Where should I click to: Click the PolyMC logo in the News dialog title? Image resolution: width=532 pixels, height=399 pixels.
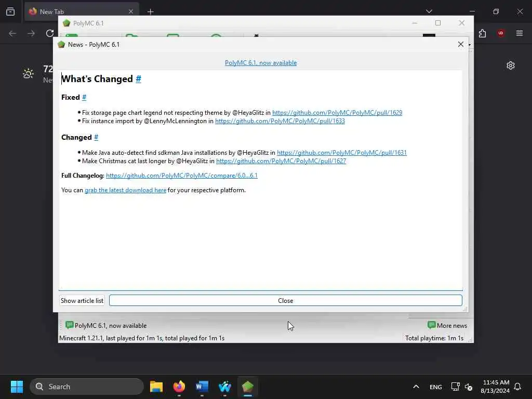pos(61,45)
